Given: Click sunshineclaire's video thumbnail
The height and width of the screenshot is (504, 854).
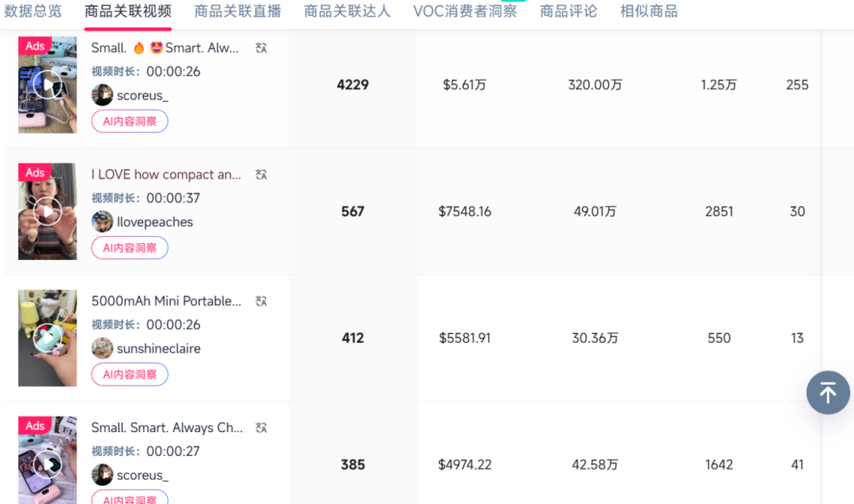Looking at the screenshot, I should pos(47,338).
